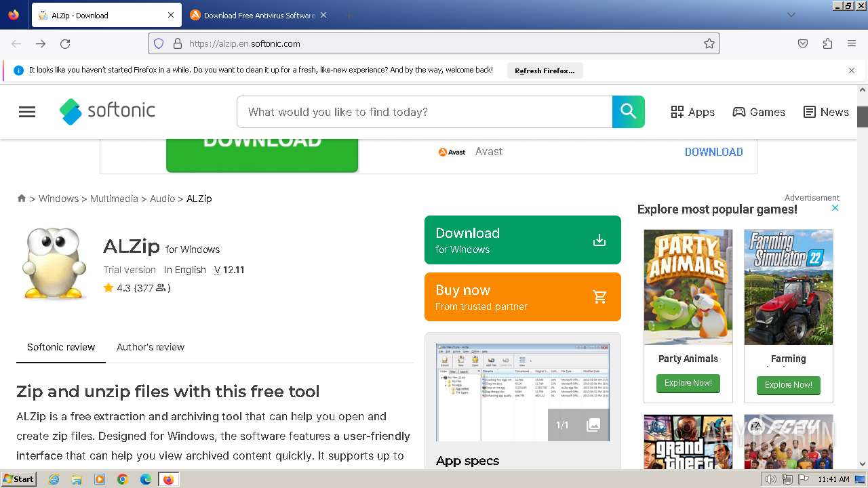Open the Multimedia breadcrumb link
This screenshot has height=488, width=868.
[114, 199]
